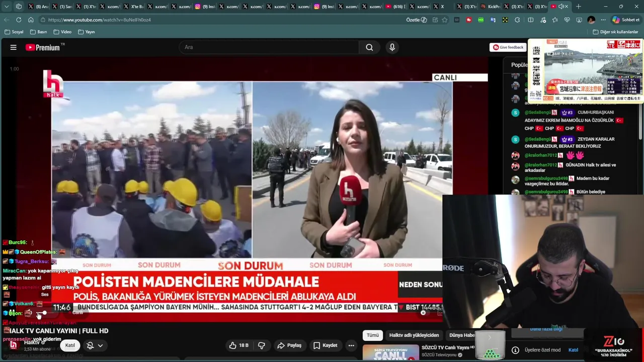Start voice search with microphone icon
Screen dimensions: 644x362
(x=392, y=47)
